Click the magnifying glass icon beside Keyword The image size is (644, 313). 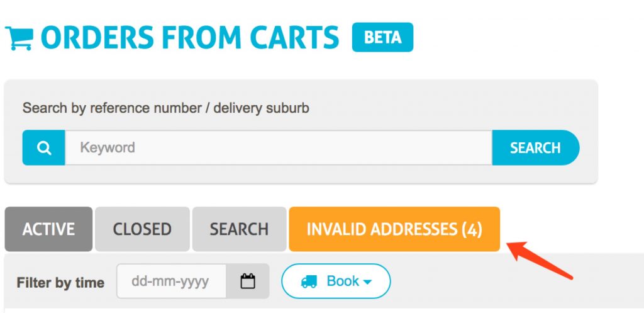(44, 147)
